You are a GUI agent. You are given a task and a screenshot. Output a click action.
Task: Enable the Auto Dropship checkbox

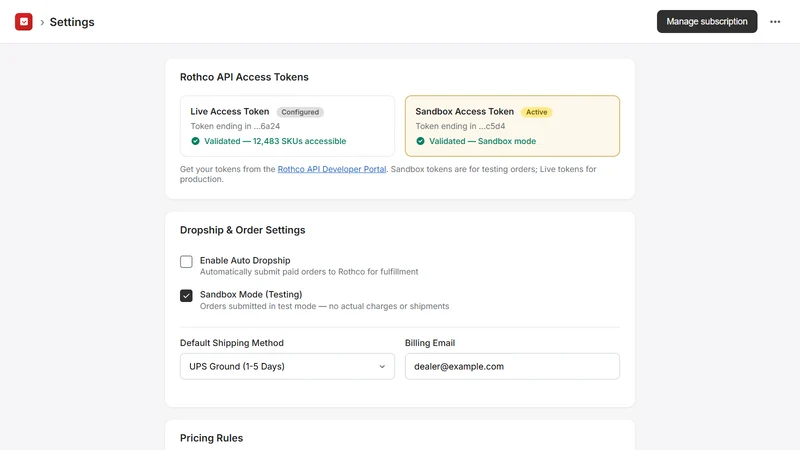[186, 262]
